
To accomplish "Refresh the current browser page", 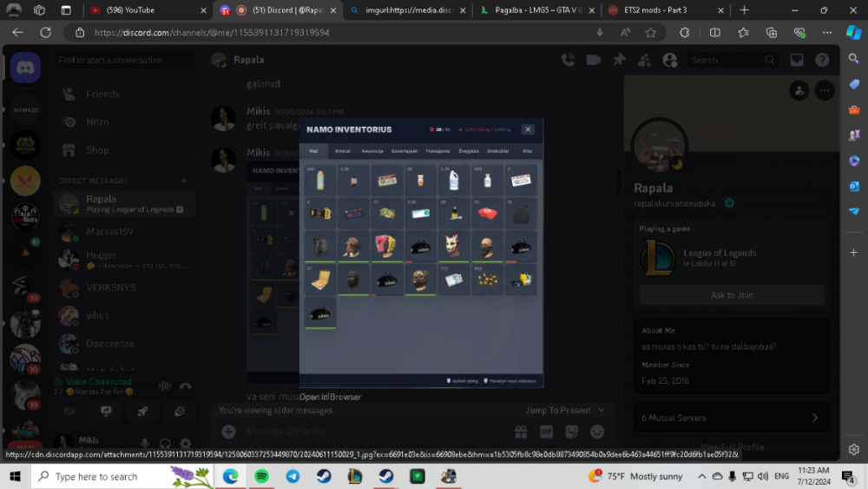I will (x=45, y=33).
